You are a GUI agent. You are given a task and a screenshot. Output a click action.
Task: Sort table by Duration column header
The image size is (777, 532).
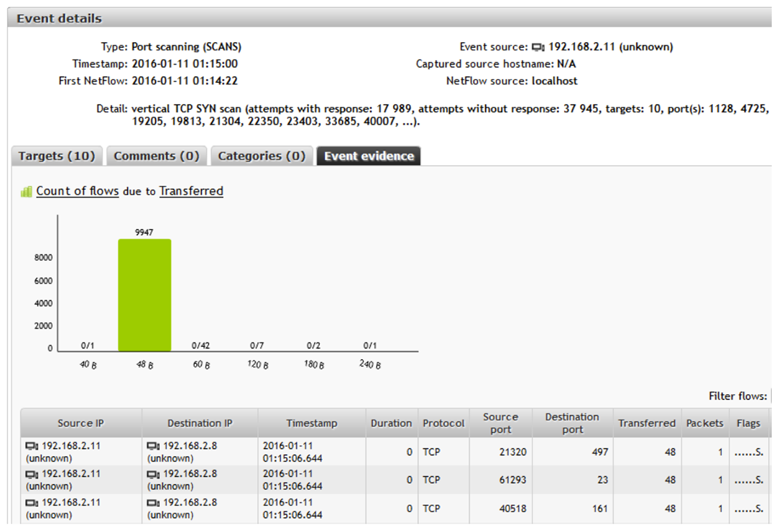(392, 423)
